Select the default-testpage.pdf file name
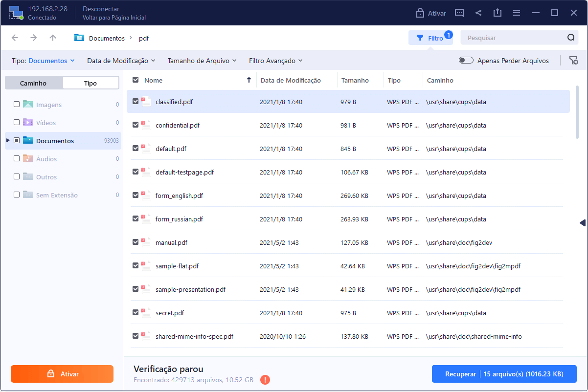Viewport: 588px width, 392px height. pyautogui.click(x=184, y=172)
